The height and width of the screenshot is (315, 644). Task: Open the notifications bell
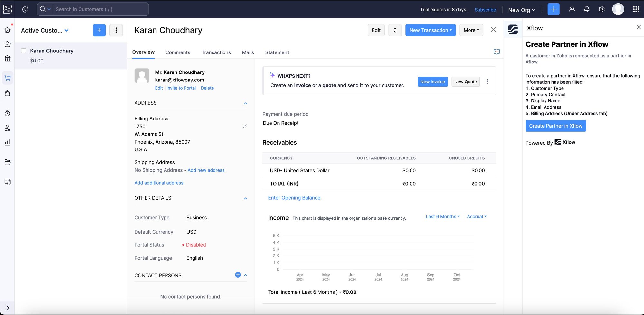[x=587, y=9]
